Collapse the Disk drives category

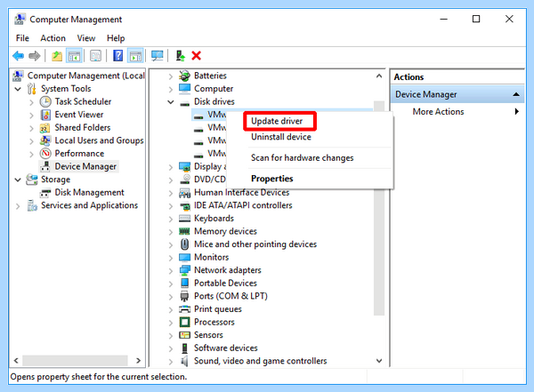171,101
